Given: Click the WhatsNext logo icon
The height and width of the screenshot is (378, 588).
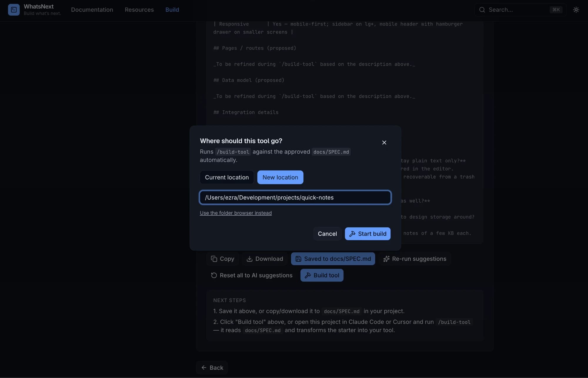Looking at the screenshot, I should tap(14, 10).
